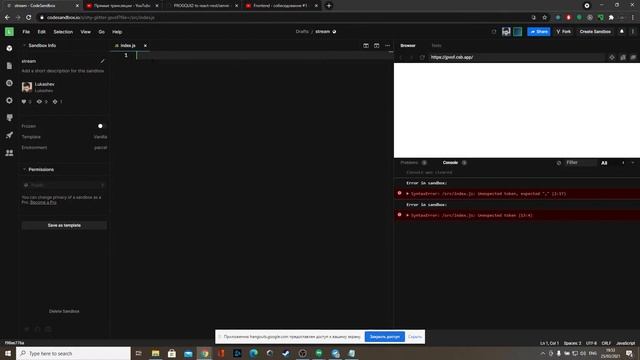Click the Create Sandbox button
Viewport: 640px width, 360px height.
(x=595, y=31)
